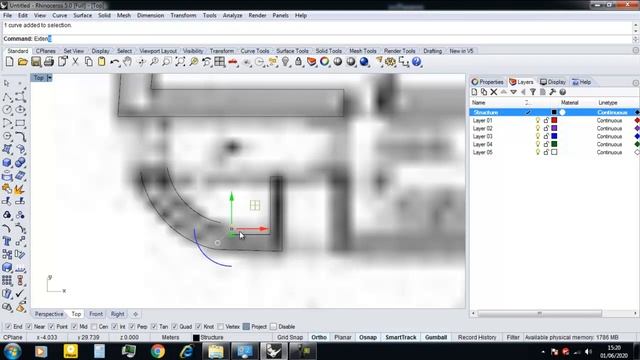This screenshot has width=640, height=360.
Task: Toggle SmartTrack in status bar
Action: click(401, 338)
